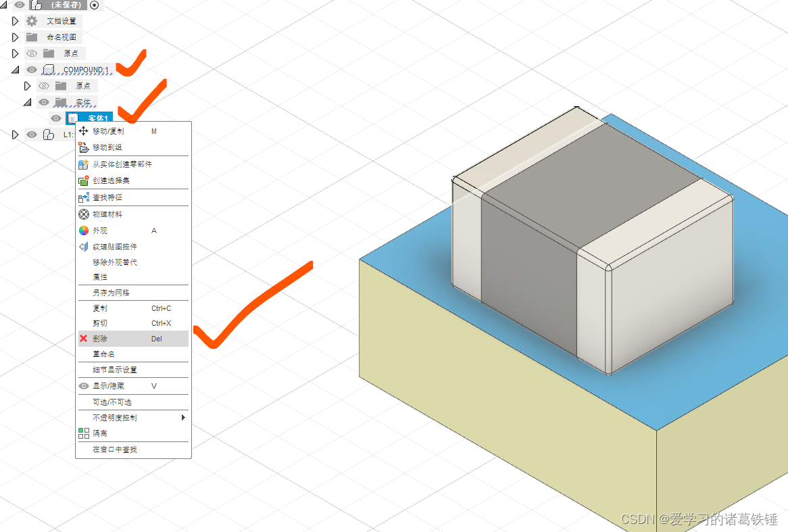This screenshot has height=532, width=788.
Task: Open 外观 appearance color wheel entry
Action: pyautogui.click(x=84, y=231)
